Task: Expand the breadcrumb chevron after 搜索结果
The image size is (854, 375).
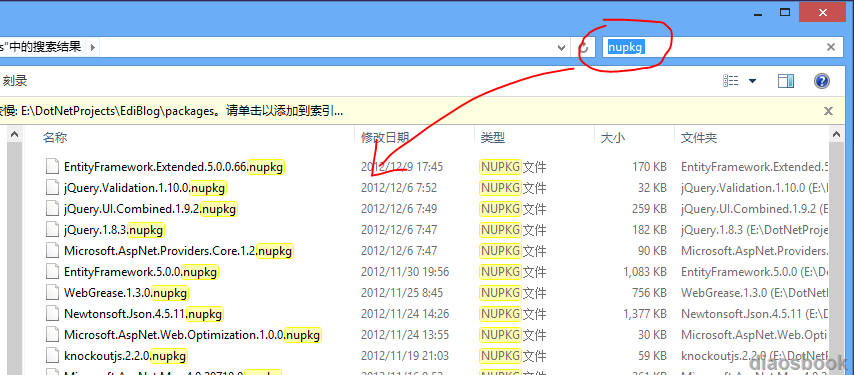Action: pos(92,47)
